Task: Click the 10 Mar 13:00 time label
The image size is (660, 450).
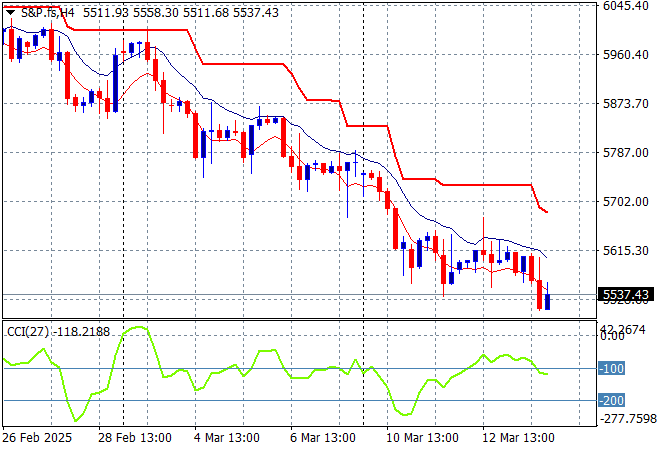Action: pos(422,438)
